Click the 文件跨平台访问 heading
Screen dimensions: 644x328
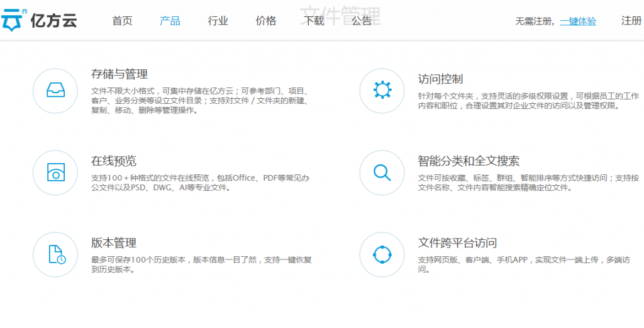click(x=457, y=243)
